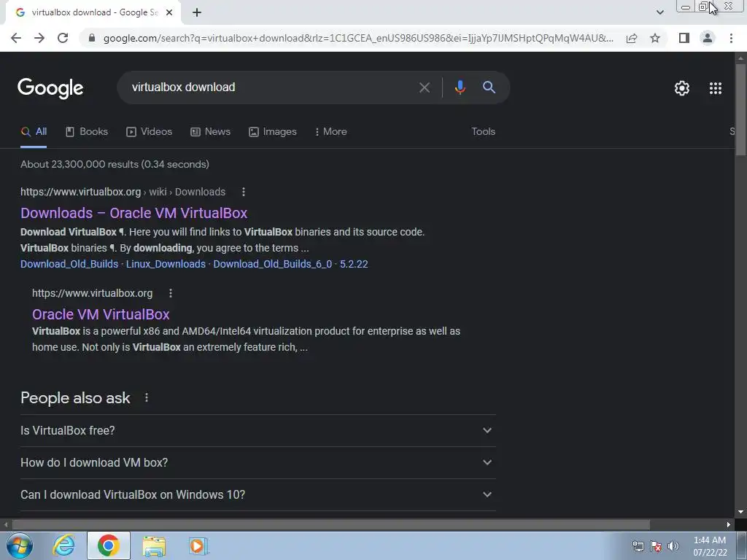The image size is (747, 560).
Task: Click the horizontal scrollbar thumb
Action: [331, 525]
